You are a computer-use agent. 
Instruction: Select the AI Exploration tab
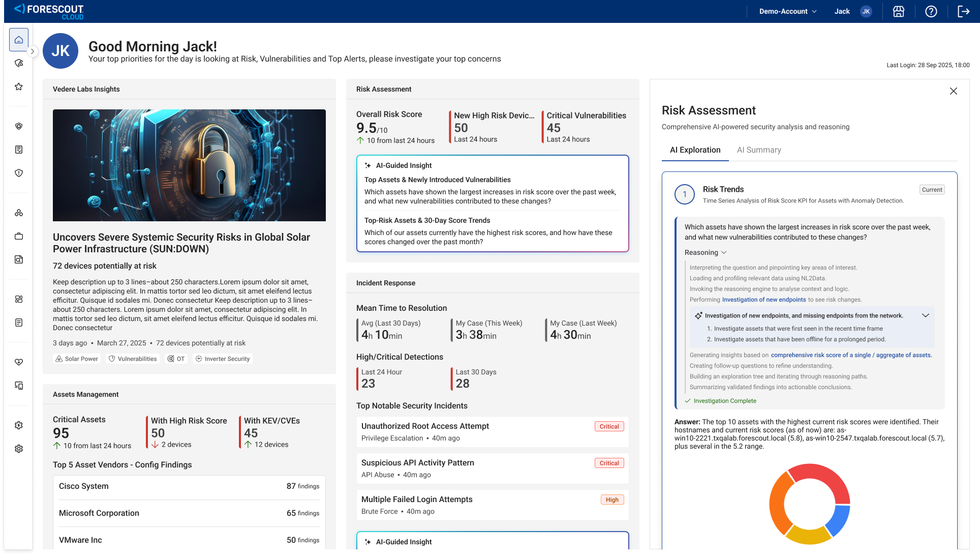pos(694,150)
